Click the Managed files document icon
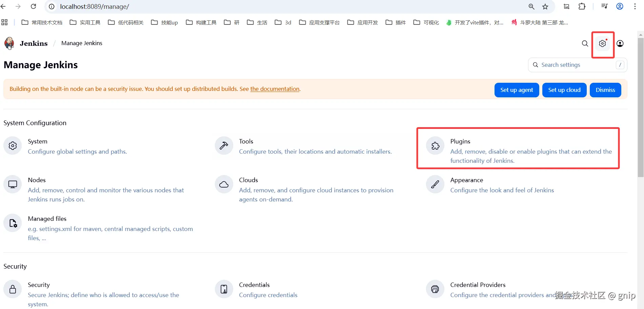 tap(13, 223)
